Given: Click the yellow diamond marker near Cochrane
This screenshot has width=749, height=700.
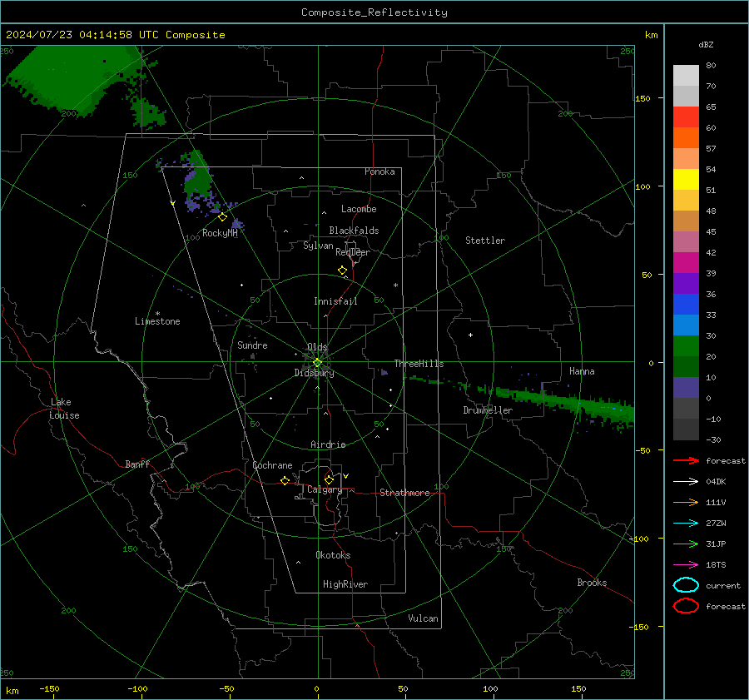Looking at the screenshot, I should click(x=285, y=480).
